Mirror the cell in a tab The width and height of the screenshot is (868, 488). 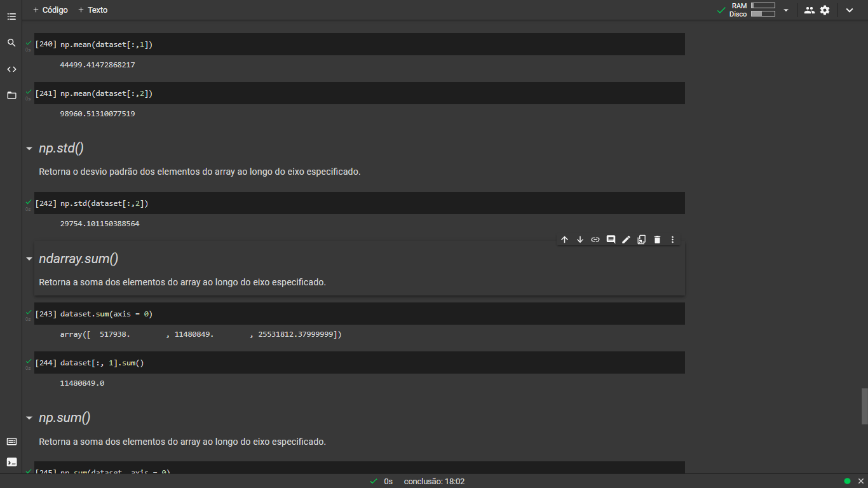coord(642,240)
